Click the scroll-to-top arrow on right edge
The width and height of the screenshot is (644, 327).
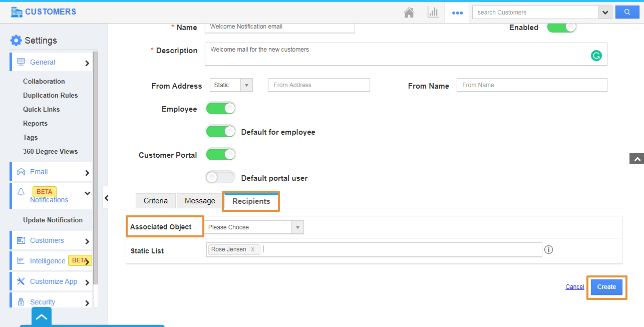pos(636,159)
